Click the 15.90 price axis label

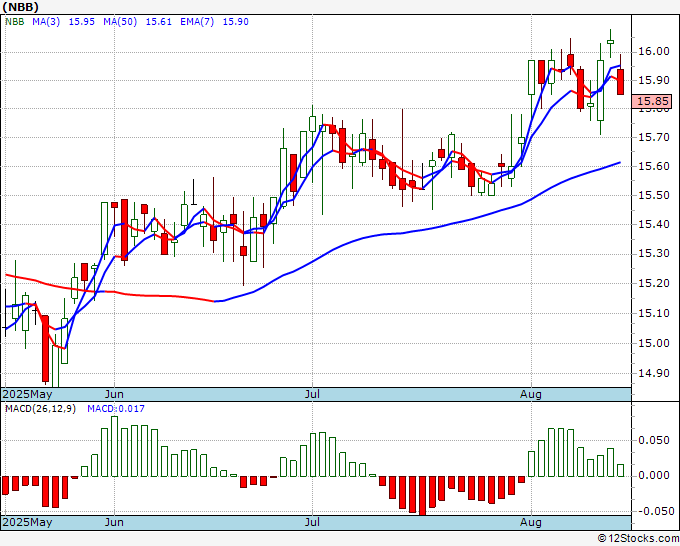coord(654,80)
